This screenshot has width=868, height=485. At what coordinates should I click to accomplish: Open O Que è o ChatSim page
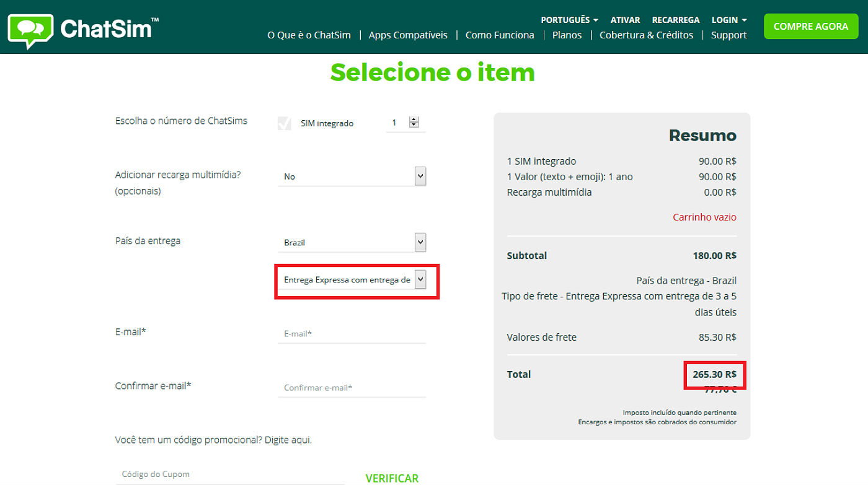309,35
